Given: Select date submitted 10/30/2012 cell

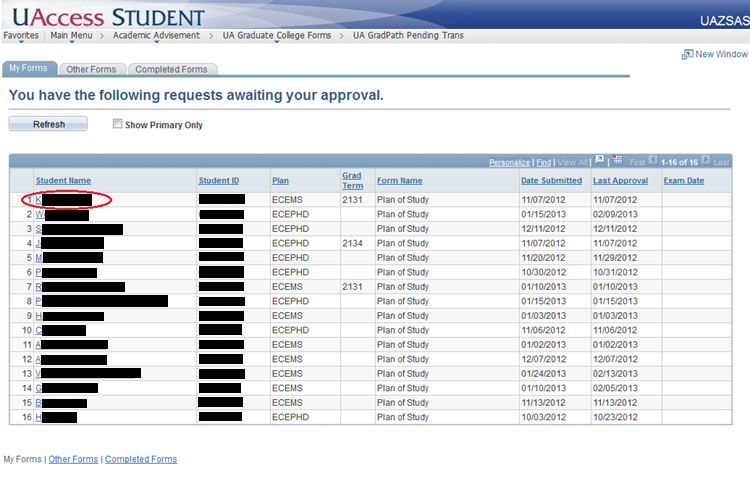Looking at the screenshot, I should 543,273.
